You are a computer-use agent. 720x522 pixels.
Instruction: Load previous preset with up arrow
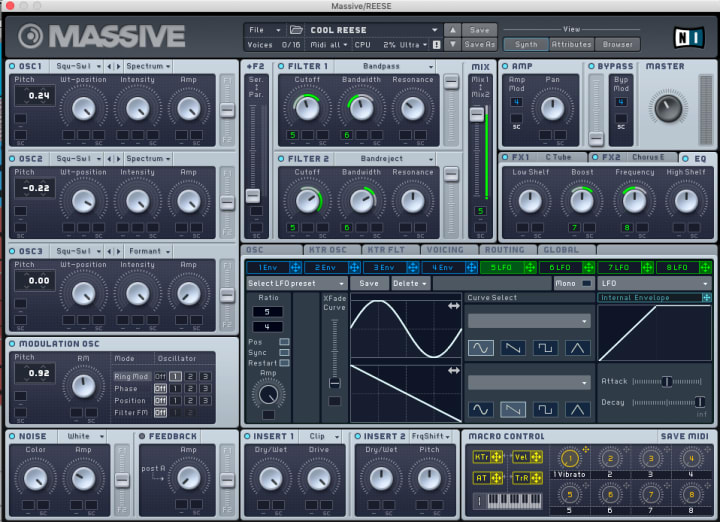(453, 30)
